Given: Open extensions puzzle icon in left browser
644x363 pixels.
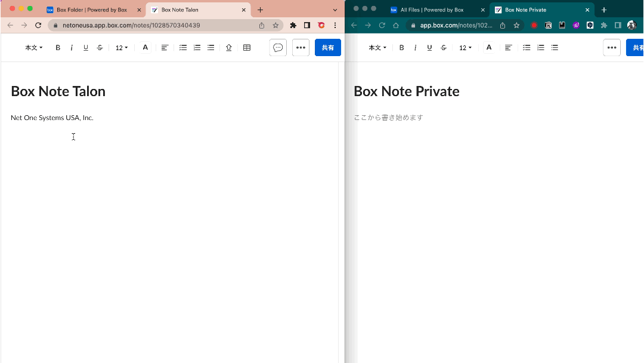Looking at the screenshot, I should pos(293,26).
